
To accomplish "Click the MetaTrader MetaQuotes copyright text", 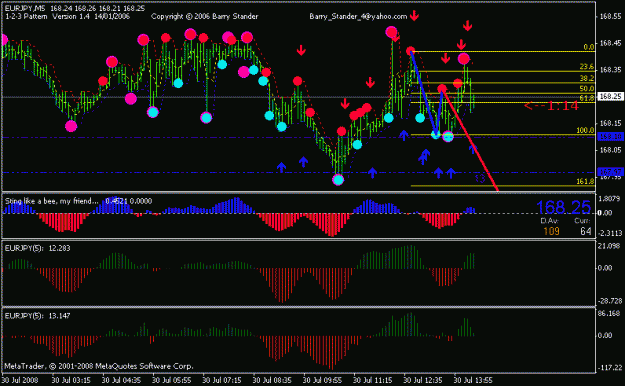I will 99,366.
